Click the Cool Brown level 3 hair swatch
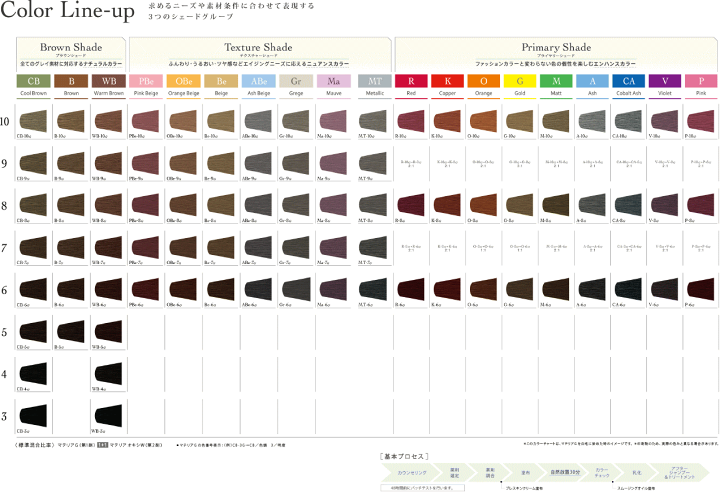This screenshot has height=493, width=720. point(33,415)
